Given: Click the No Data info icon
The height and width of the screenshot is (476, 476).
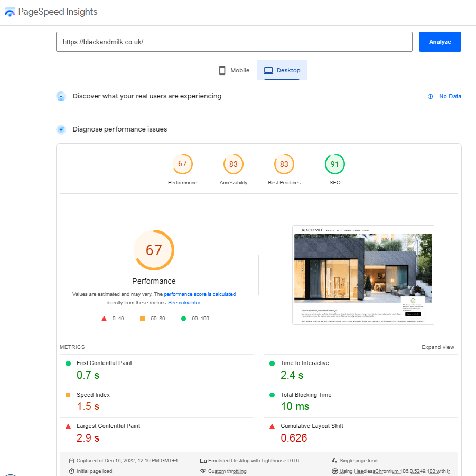Looking at the screenshot, I should point(430,96).
